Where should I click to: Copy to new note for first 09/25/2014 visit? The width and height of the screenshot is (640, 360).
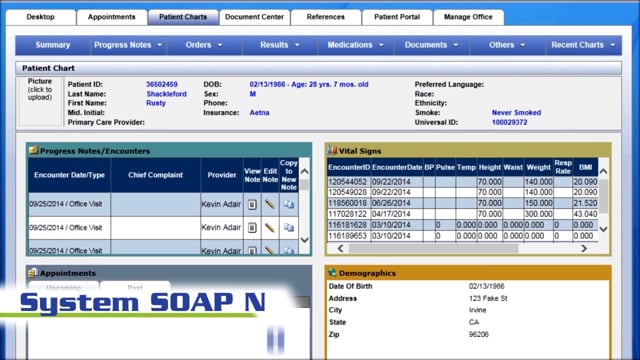[289, 204]
